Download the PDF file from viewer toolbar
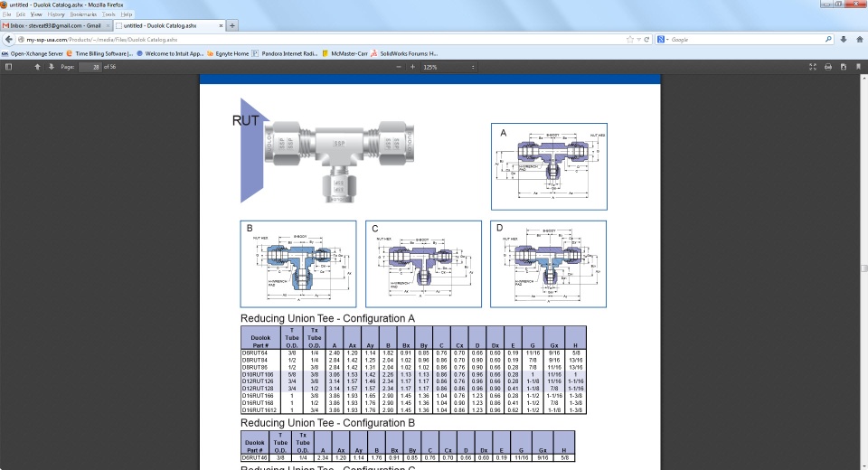868x470 pixels. point(843,67)
